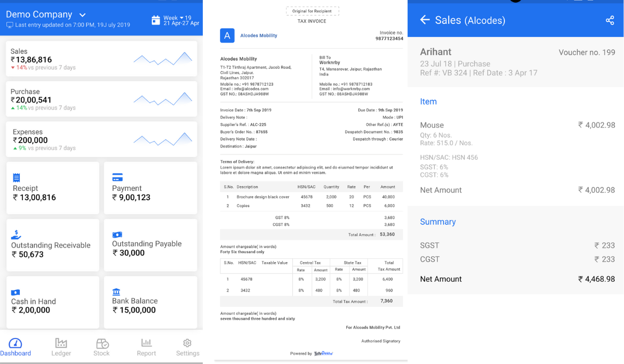The height and width of the screenshot is (364, 624).
Task: Switch to the Report tab
Action: click(x=146, y=347)
